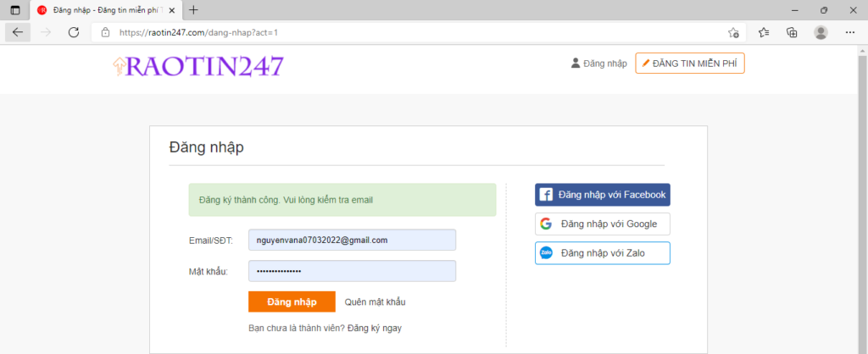The height and width of the screenshot is (354, 868).
Task: Log in with Đăng nhập với Zalo
Action: coord(603,253)
